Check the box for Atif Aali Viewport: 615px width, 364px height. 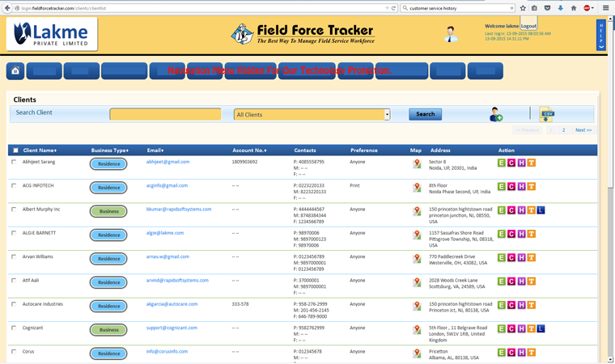(x=14, y=281)
